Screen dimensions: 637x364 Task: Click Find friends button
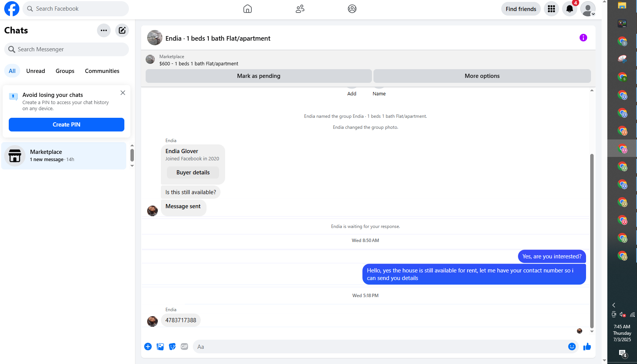click(521, 9)
